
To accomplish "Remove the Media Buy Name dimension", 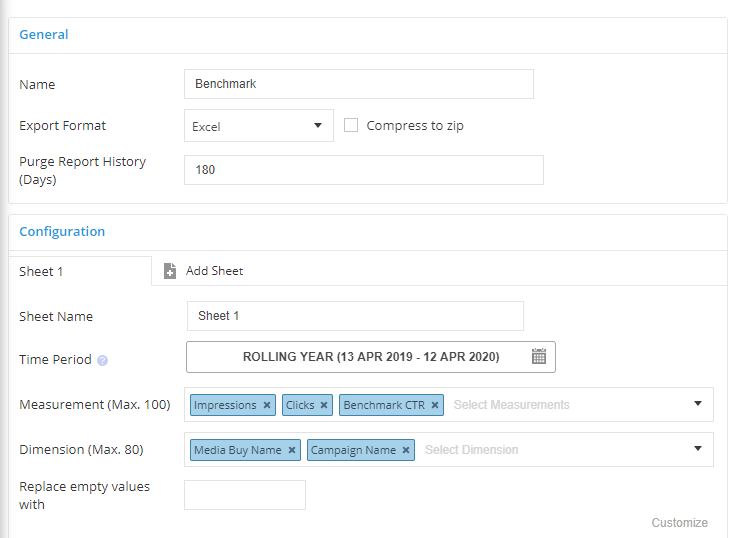I will (x=291, y=450).
